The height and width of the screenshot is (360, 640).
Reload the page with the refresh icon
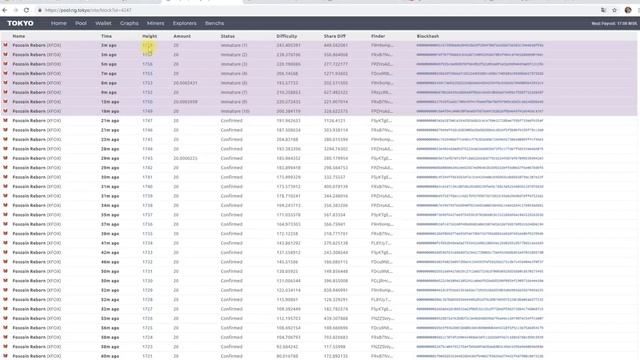coord(27,10)
